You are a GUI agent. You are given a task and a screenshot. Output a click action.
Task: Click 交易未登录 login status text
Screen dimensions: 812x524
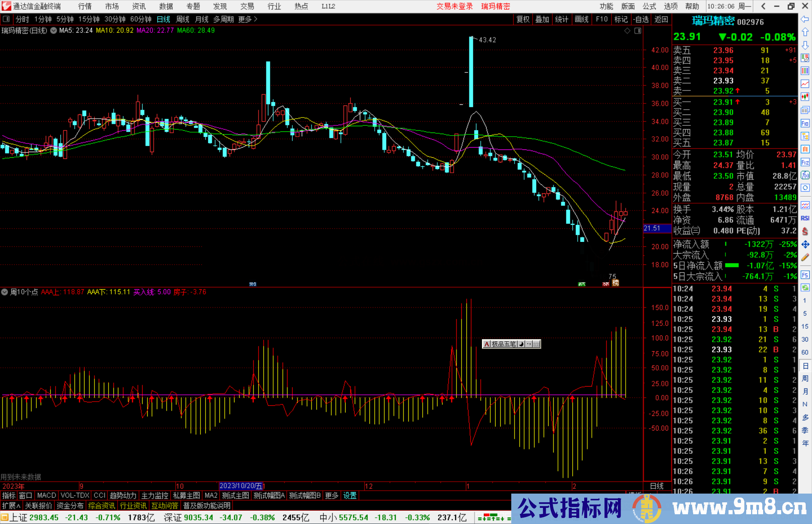pyautogui.click(x=455, y=6)
